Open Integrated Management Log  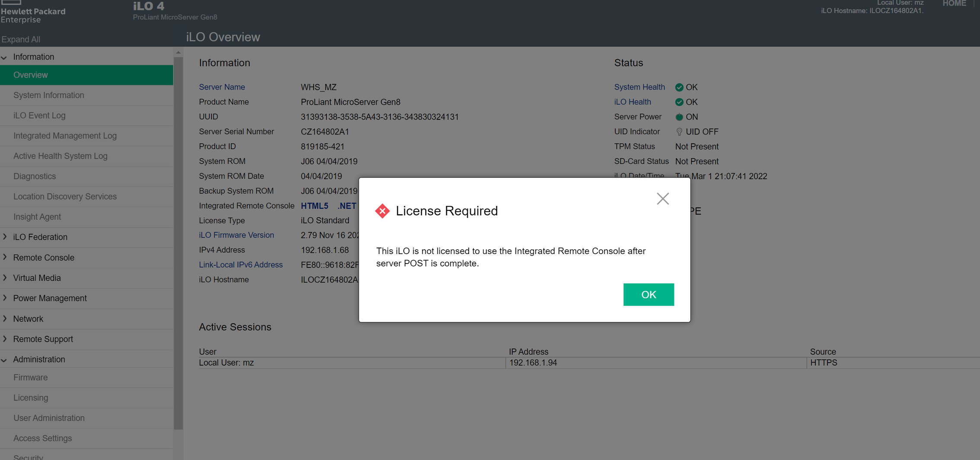coord(86,136)
